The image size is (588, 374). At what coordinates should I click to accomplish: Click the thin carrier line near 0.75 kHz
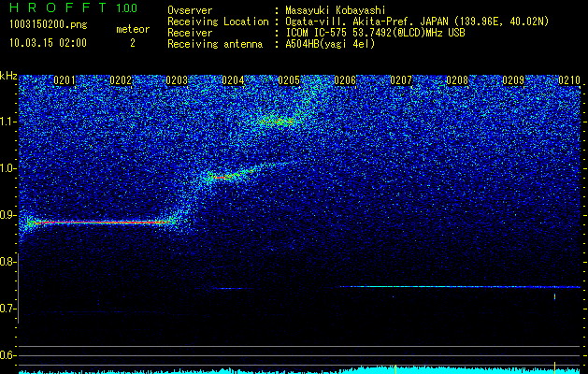coord(460,287)
